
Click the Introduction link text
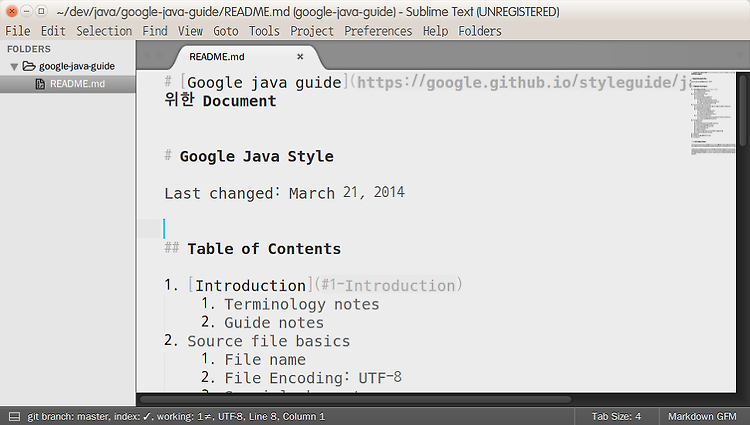pyautogui.click(x=250, y=285)
